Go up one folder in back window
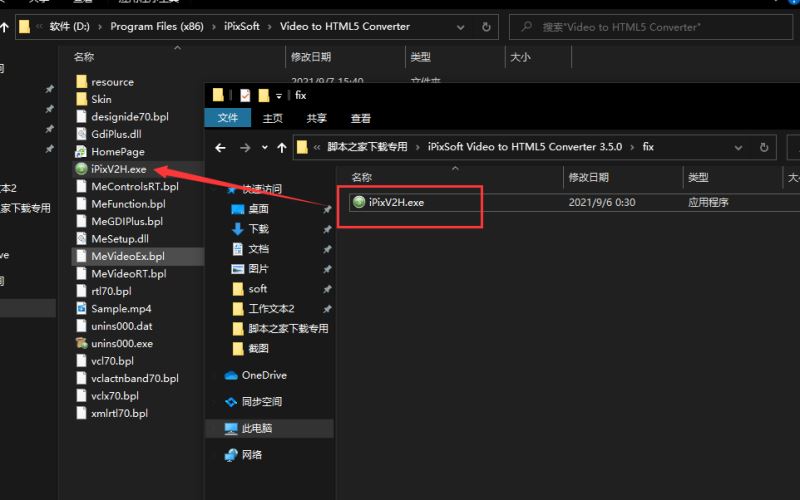The height and width of the screenshot is (500, 800). [5, 28]
